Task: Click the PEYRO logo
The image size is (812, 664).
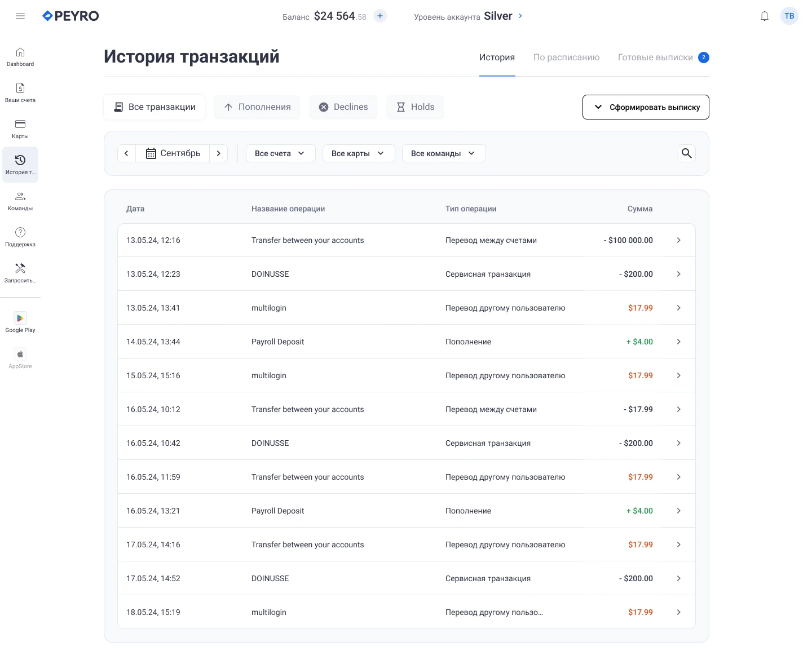Action: (70, 16)
